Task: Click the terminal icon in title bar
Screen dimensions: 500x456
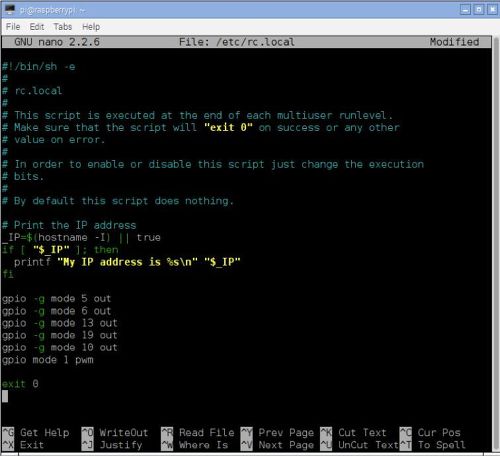Action: [x=10, y=10]
